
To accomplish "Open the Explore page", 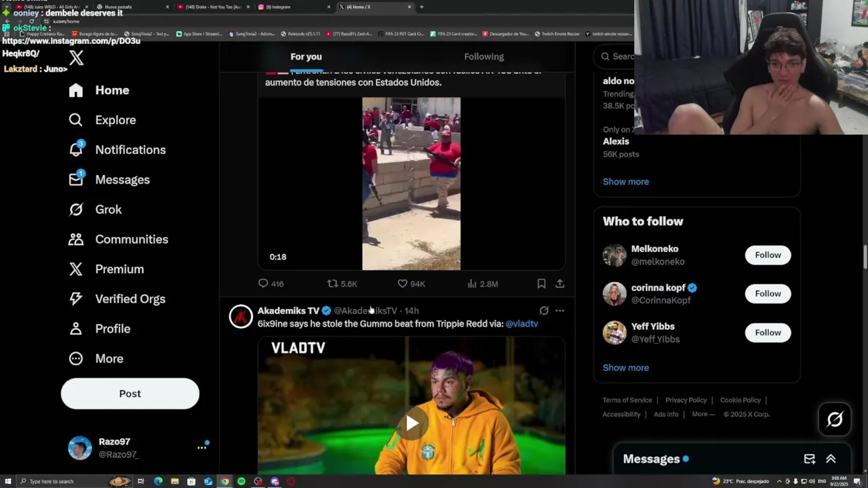I will (x=102, y=120).
